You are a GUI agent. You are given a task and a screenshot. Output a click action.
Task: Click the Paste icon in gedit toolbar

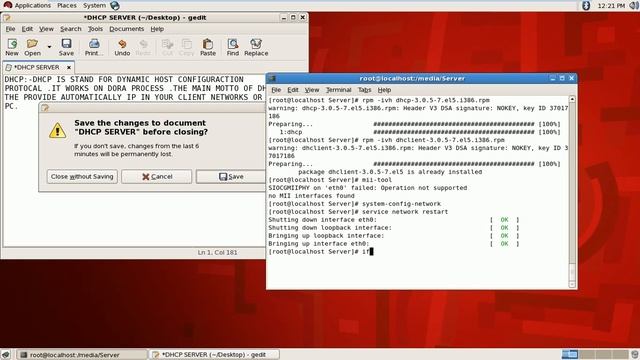tap(208, 47)
